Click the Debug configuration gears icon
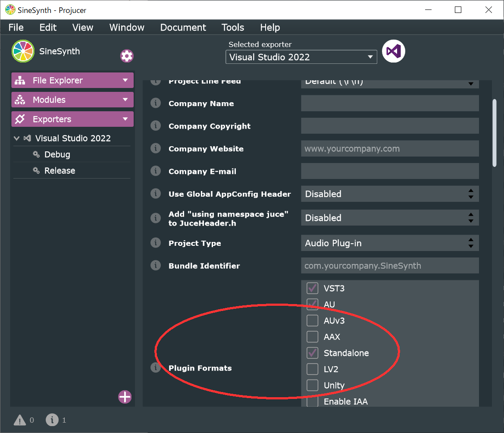Viewport: 504px width, 433px height. click(36, 154)
